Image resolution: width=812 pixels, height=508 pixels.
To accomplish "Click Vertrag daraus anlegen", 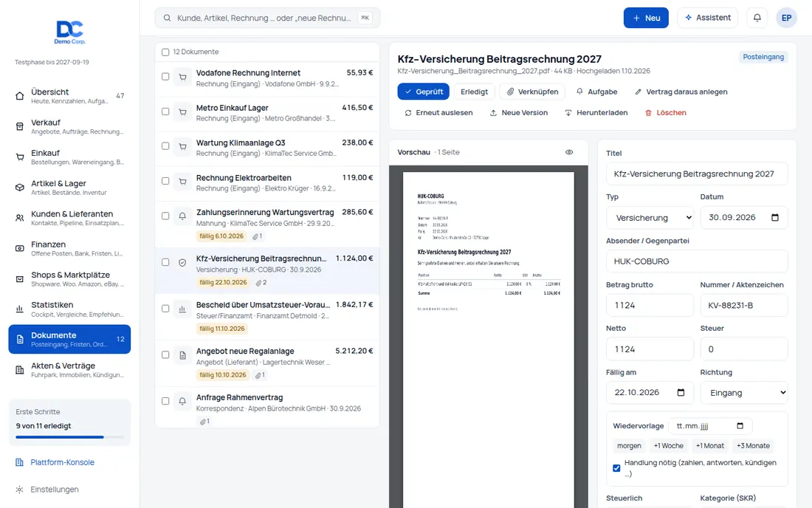I will click(x=681, y=92).
